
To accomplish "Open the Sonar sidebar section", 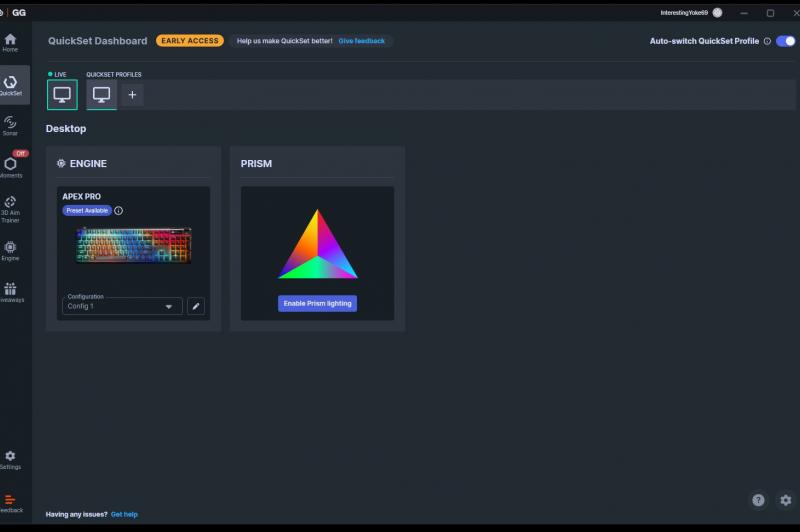I will [x=10, y=125].
